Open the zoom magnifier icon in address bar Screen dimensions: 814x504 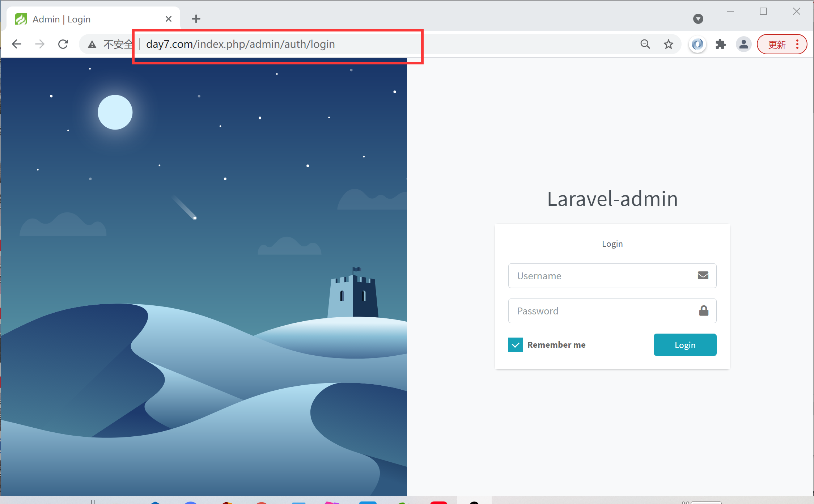coord(645,44)
